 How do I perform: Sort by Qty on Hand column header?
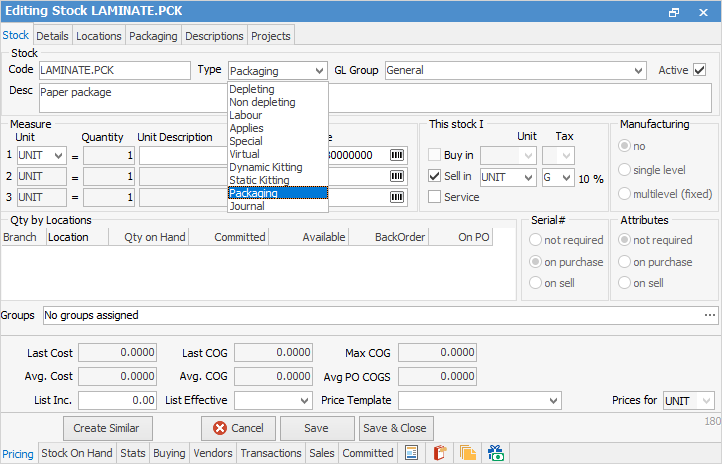[149, 237]
